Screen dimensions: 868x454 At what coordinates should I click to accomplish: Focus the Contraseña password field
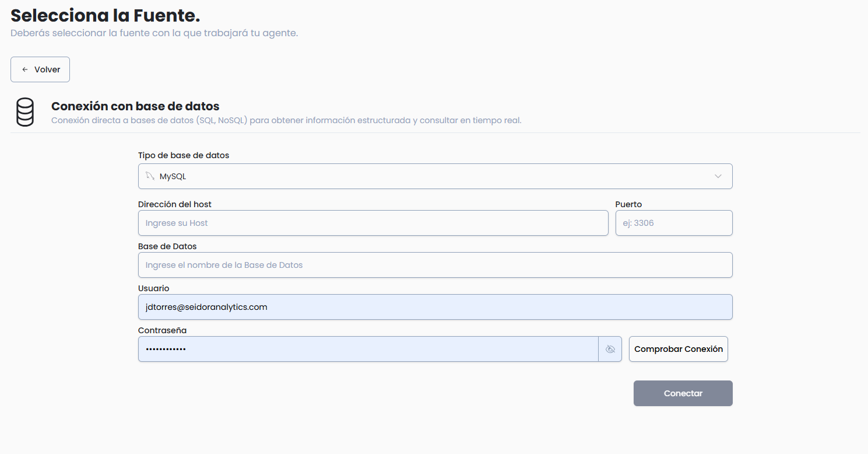367,349
